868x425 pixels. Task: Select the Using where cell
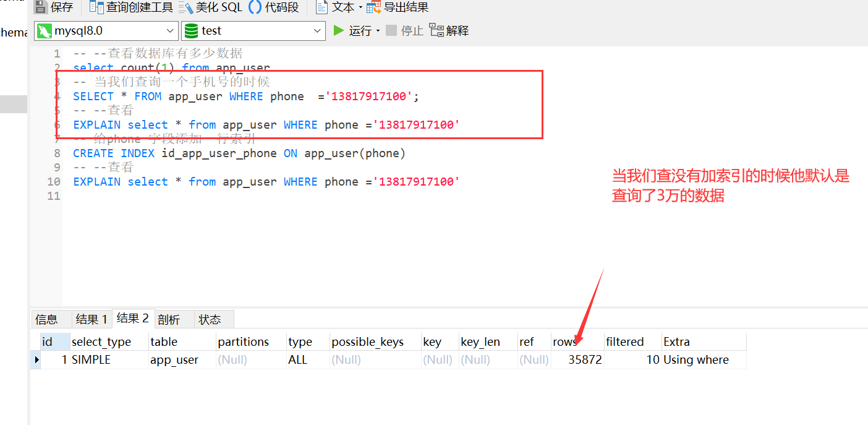click(704, 359)
